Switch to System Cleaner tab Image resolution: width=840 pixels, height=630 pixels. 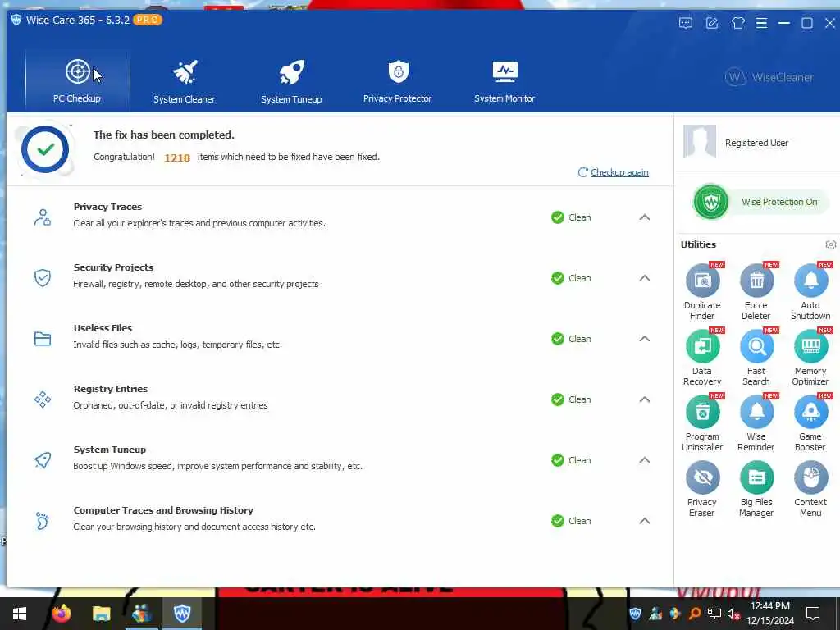point(185,81)
